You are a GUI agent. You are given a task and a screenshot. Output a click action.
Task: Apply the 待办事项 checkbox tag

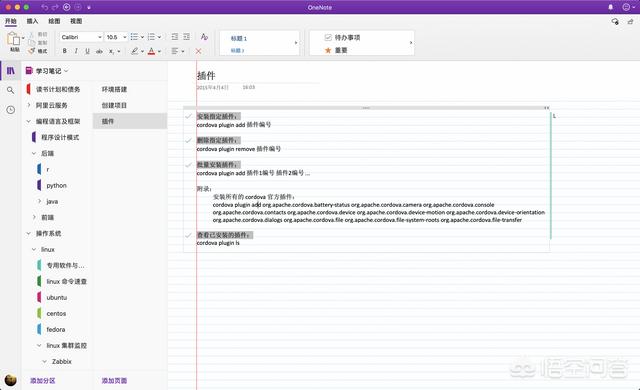[x=342, y=38]
